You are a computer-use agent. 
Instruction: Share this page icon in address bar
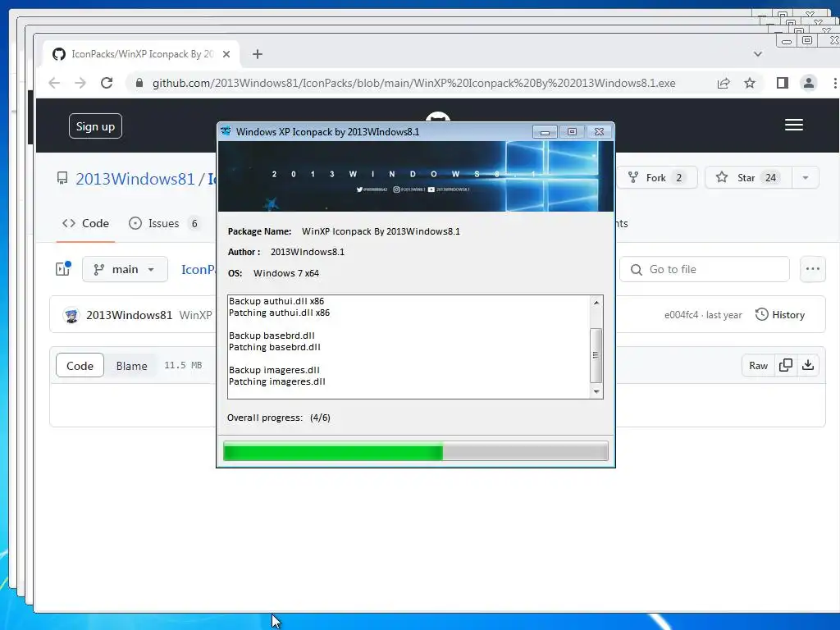(724, 83)
